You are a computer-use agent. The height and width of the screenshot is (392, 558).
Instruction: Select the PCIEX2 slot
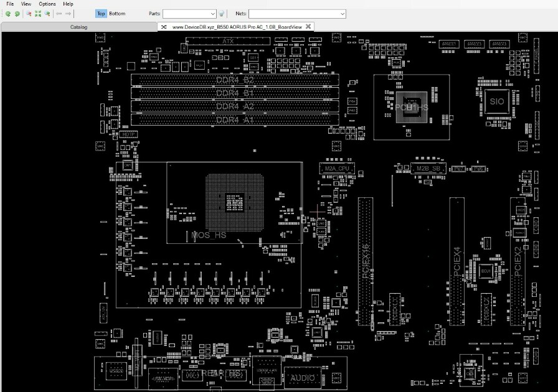518,261
